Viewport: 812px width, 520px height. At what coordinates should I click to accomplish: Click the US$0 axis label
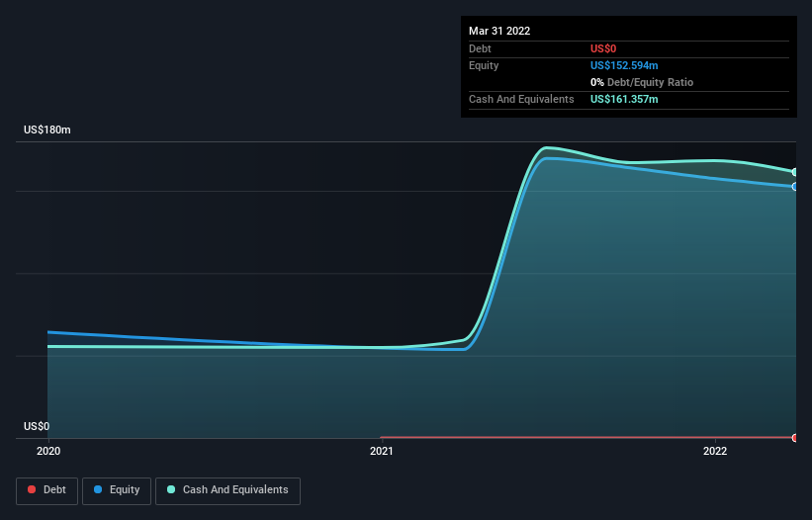click(x=37, y=426)
